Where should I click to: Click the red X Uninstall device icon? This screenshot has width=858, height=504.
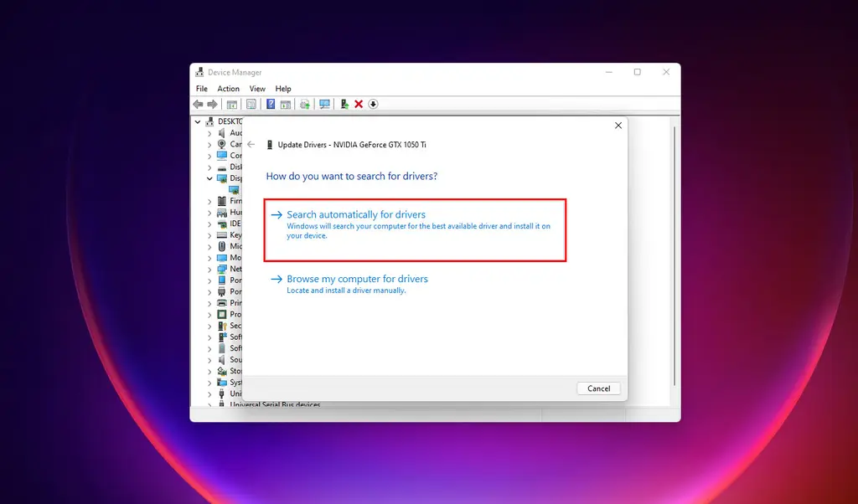pyautogui.click(x=359, y=104)
